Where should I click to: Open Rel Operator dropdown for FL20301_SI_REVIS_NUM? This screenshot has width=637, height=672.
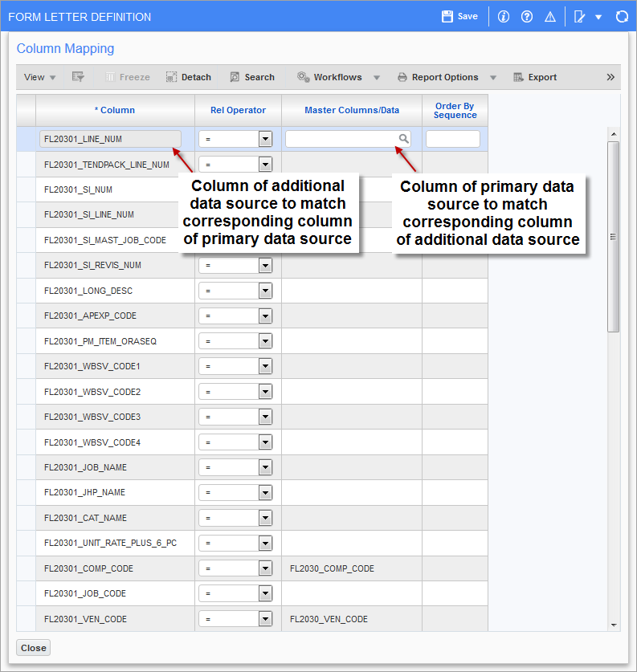click(265, 265)
